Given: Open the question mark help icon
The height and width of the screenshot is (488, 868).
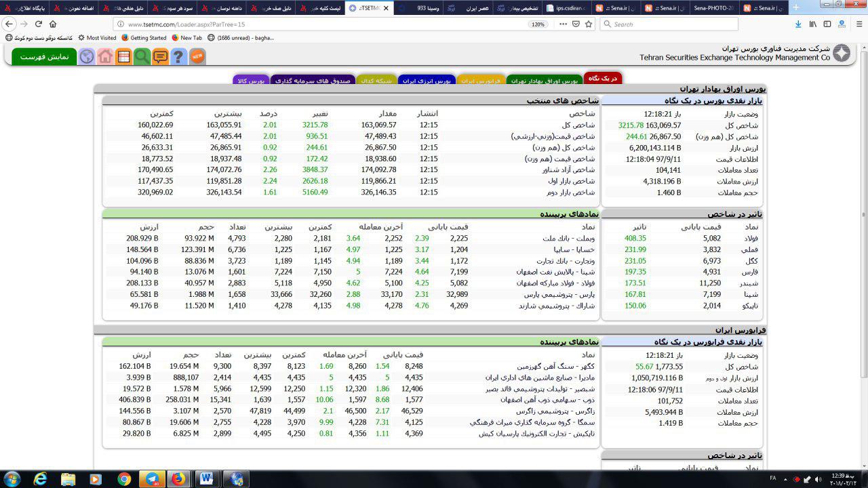Looking at the screenshot, I should coord(178,57).
